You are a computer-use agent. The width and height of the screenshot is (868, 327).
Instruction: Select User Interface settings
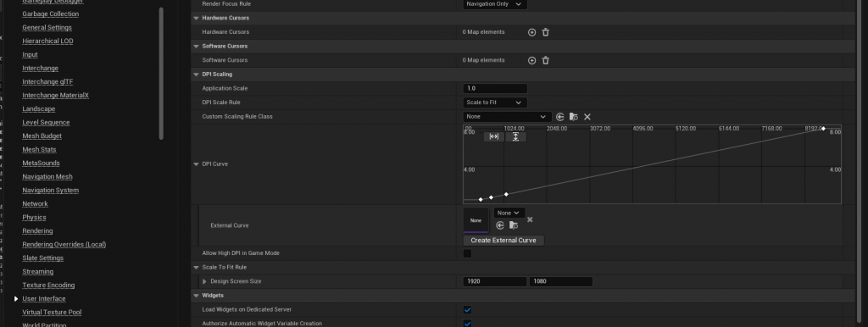tap(44, 299)
